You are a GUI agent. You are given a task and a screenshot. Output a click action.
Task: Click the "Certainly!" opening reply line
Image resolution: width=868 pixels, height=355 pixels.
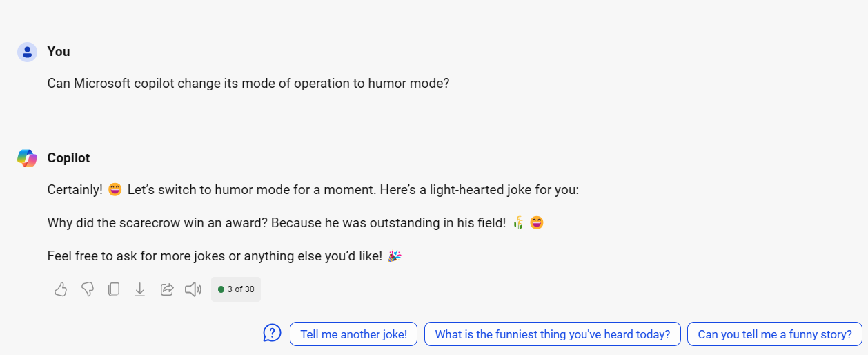click(x=313, y=189)
